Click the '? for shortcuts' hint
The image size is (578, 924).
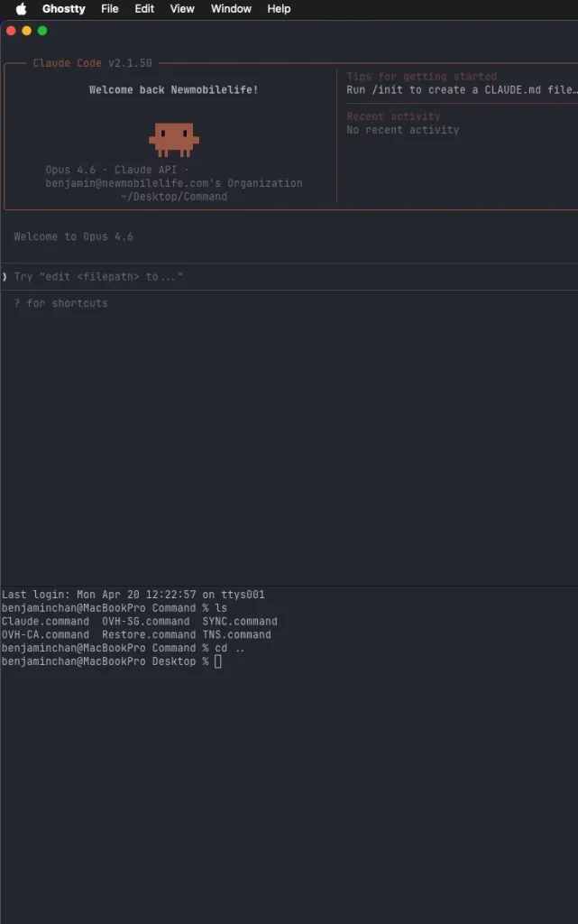(60, 303)
